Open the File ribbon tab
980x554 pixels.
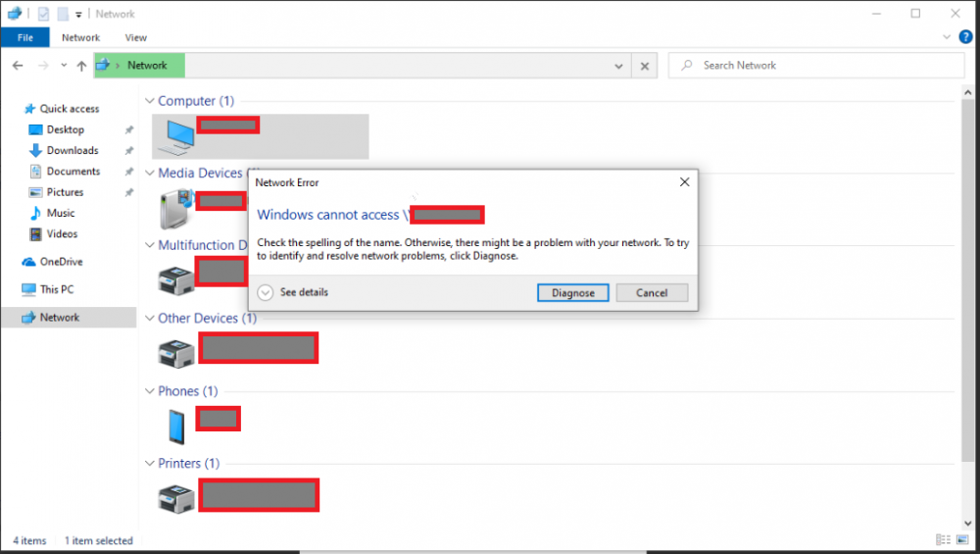click(25, 37)
